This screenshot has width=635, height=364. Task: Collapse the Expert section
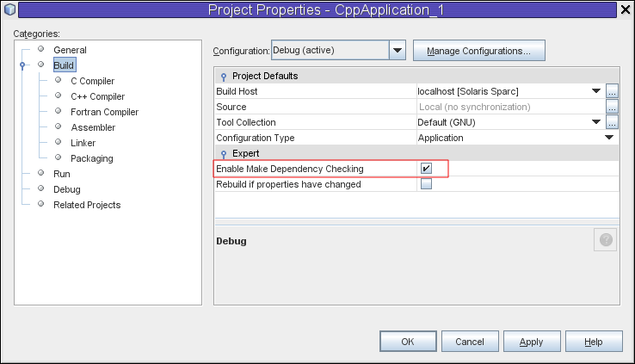click(224, 153)
